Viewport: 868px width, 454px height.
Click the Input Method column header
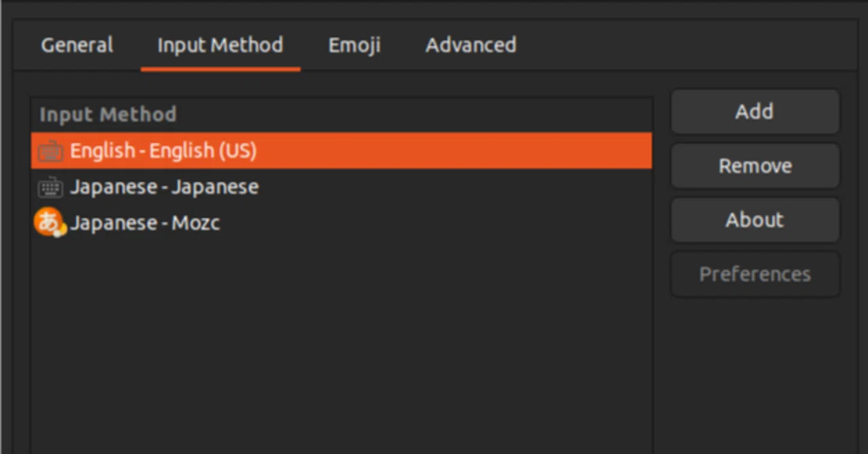pos(341,115)
